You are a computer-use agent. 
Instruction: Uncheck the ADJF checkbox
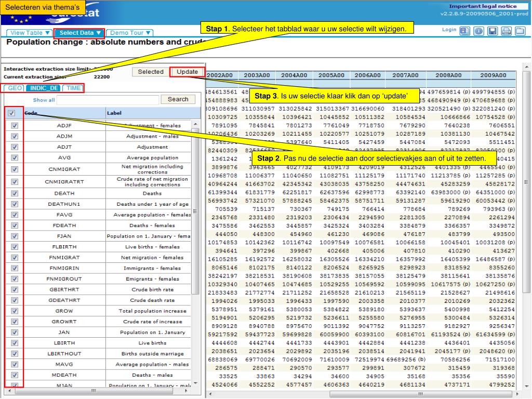(x=14, y=125)
